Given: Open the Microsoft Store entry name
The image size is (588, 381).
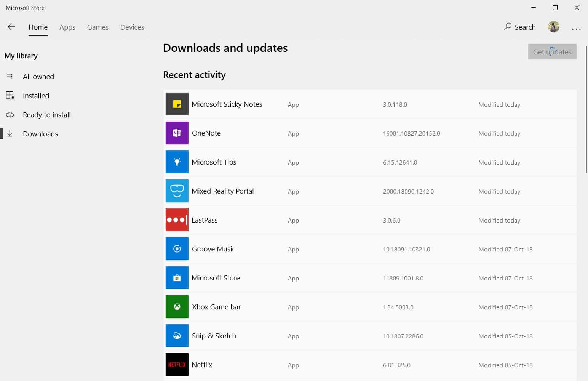Looking at the screenshot, I should (x=216, y=278).
